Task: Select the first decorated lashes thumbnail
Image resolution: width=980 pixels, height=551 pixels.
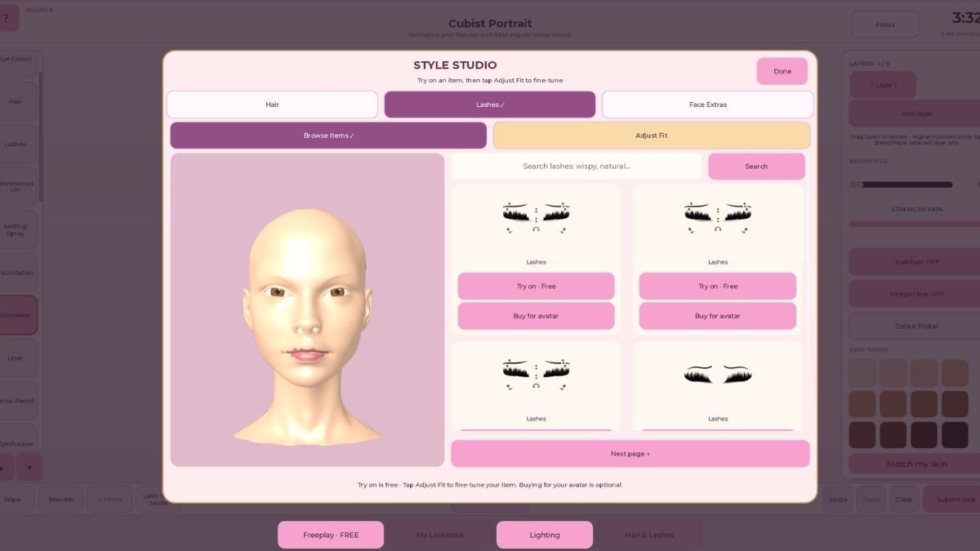Action: [x=536, y=219]
